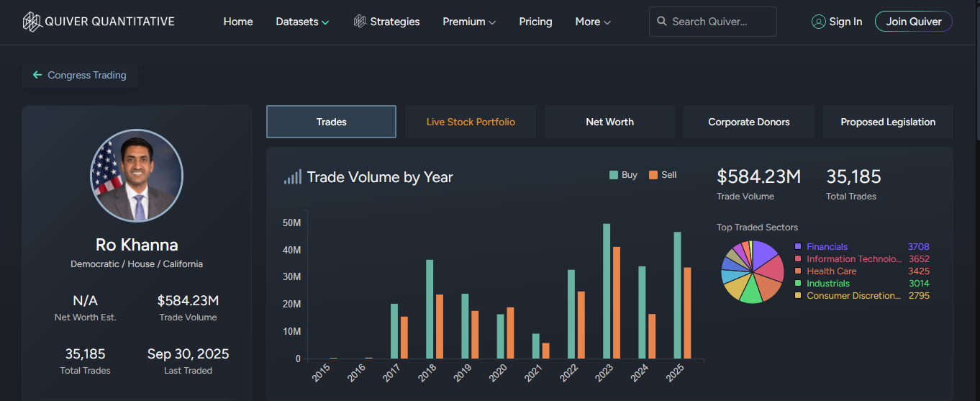The image size is (980, 401).
Task: Toggle the Buy series in chart legend
Action: 623,175
